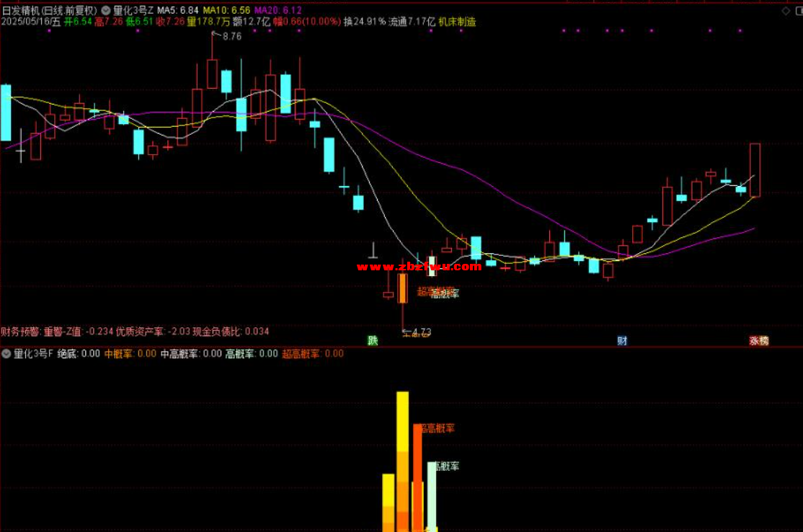Click the 绝底: 0.00 value
This screenshot has width=803, height=532.
click(79, 353)
